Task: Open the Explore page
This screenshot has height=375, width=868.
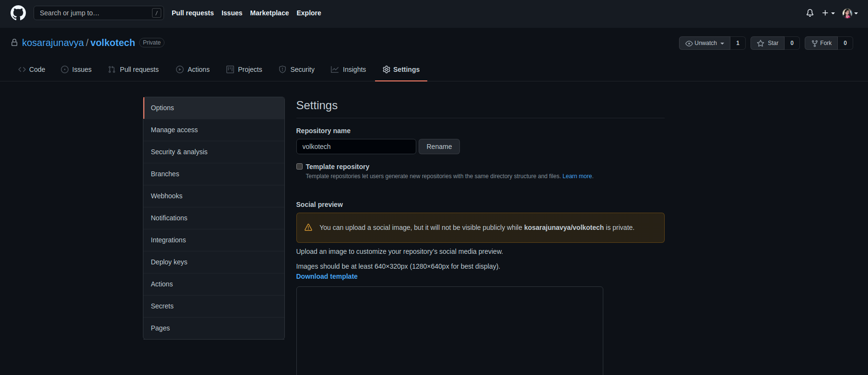Action: [309, 13]
